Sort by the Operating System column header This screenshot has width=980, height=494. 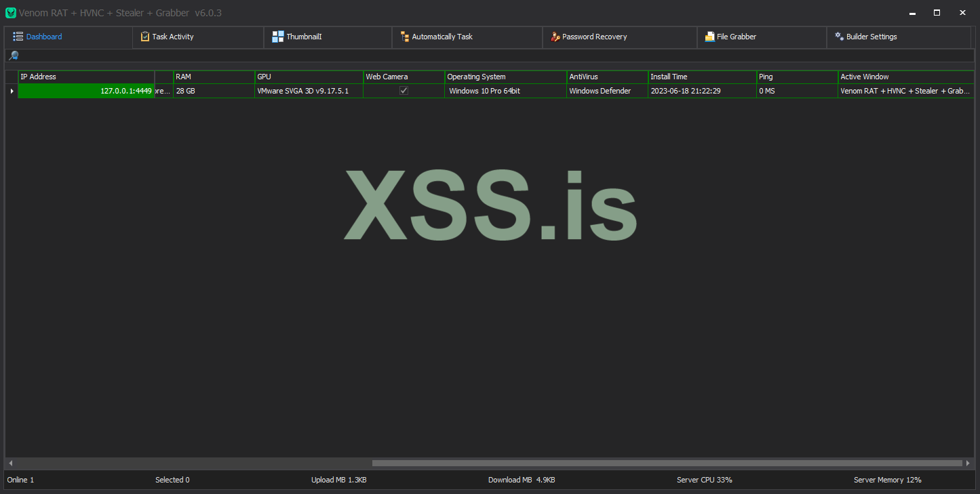tap(506, 77)
